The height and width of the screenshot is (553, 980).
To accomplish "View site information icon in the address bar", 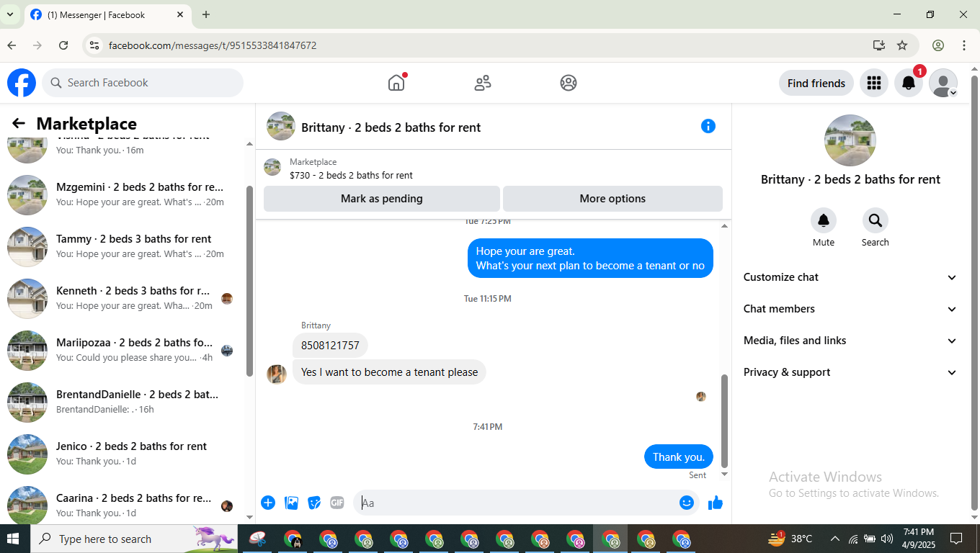I will [x=94, y=45].
